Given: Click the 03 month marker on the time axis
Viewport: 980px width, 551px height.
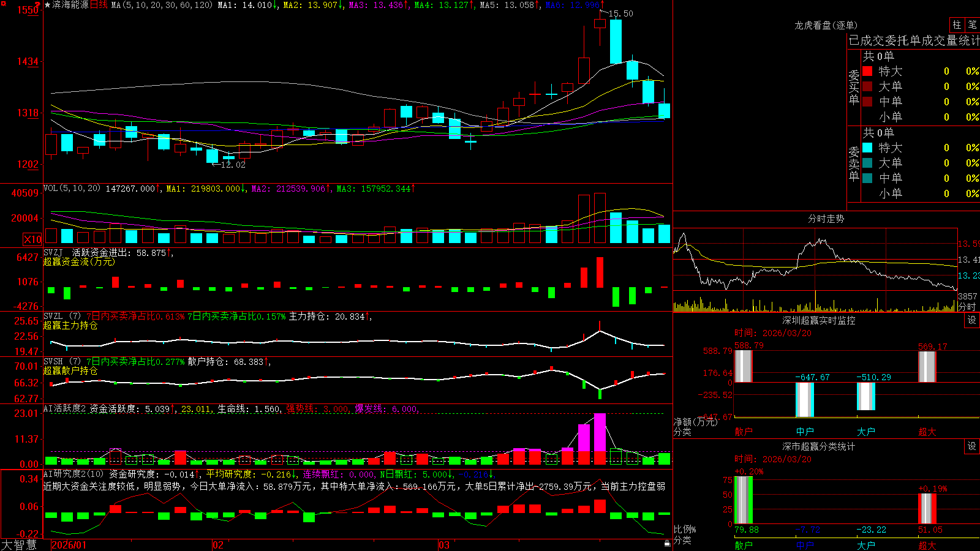Looking at the screenshot, I should click(x=444, y=545).
